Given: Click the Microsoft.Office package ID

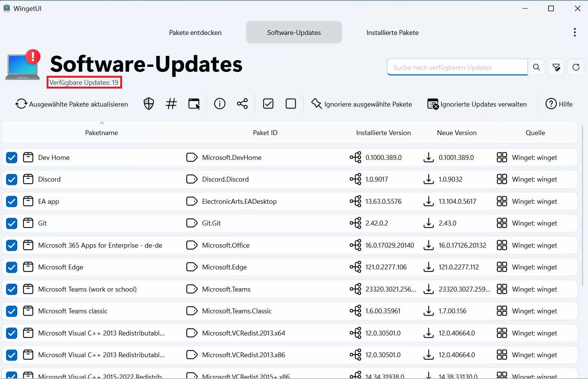Looking at the screenshot, I should click(x=226, y=245).
